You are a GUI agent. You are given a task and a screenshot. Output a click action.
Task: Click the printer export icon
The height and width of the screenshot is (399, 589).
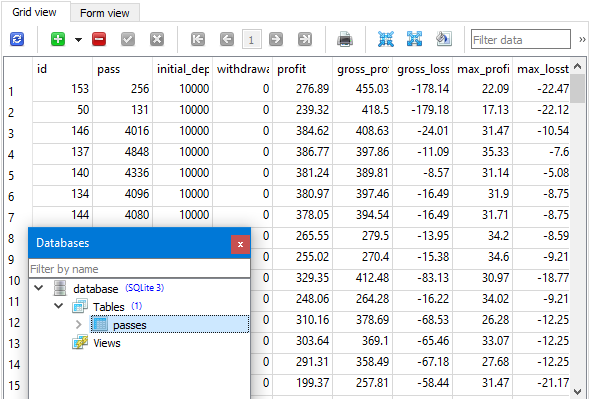[x=345, y=39]
